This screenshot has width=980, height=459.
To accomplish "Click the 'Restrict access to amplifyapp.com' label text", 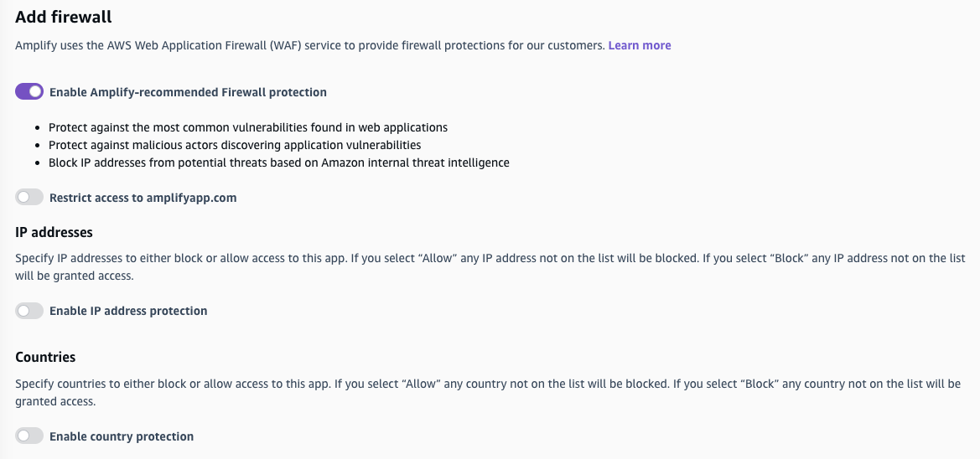I will (143, 199).
